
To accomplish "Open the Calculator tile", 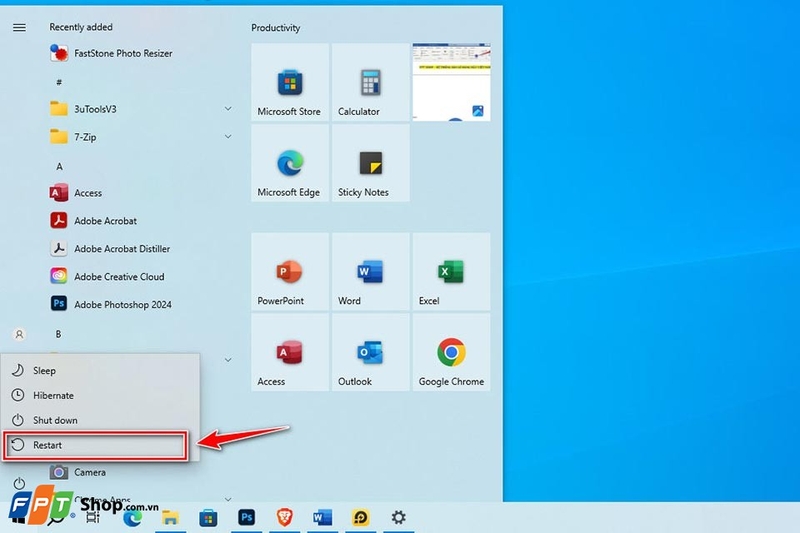I will click(x=370, y=82).
